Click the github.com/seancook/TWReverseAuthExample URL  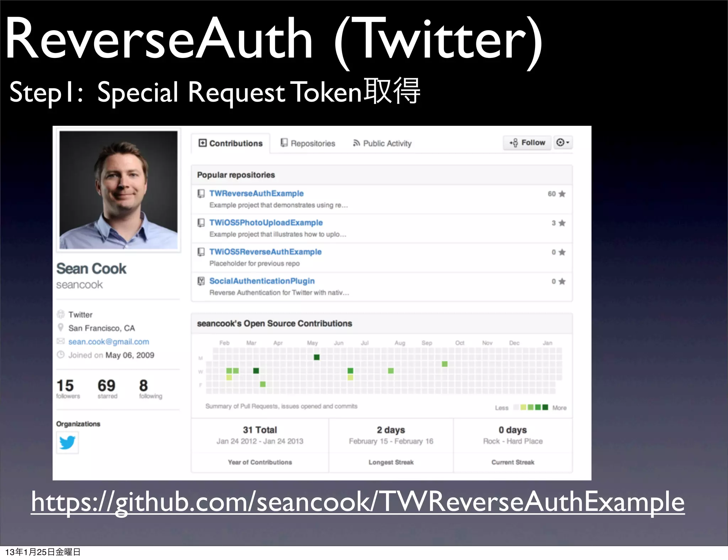point(358,502)
